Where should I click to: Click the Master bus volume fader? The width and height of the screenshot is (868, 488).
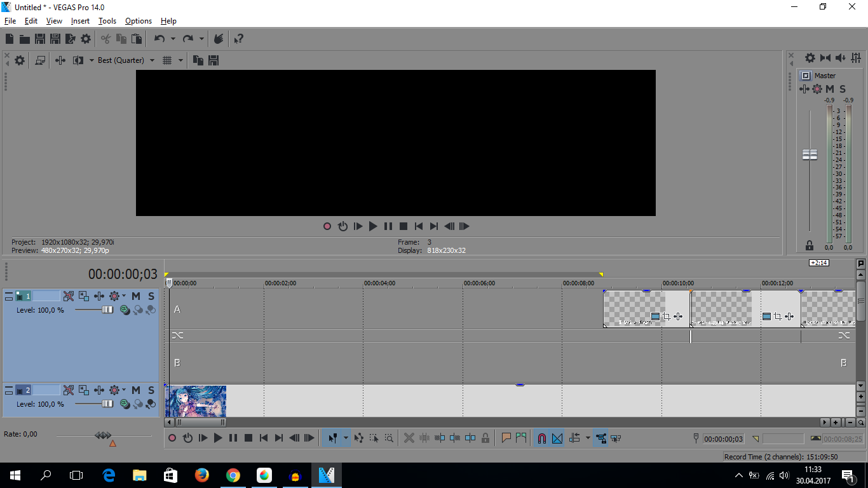(810, 154)
